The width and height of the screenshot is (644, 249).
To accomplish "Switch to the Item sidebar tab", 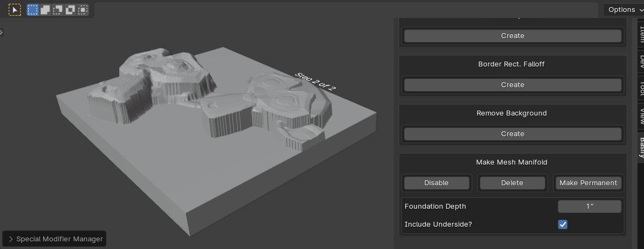I will pos(641,34).
